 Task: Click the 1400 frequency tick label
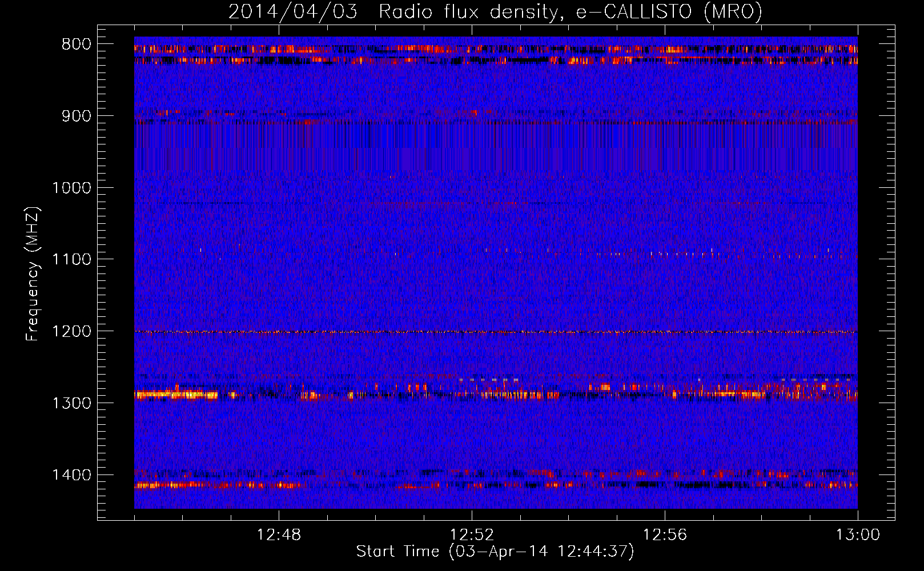[71, 475]
